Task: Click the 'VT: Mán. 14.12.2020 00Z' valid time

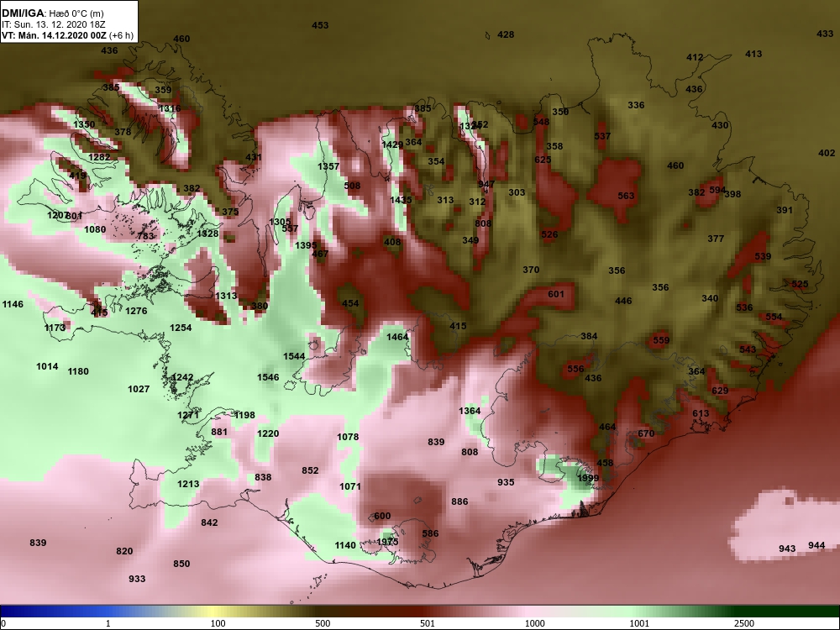Action: click(54, 36)
